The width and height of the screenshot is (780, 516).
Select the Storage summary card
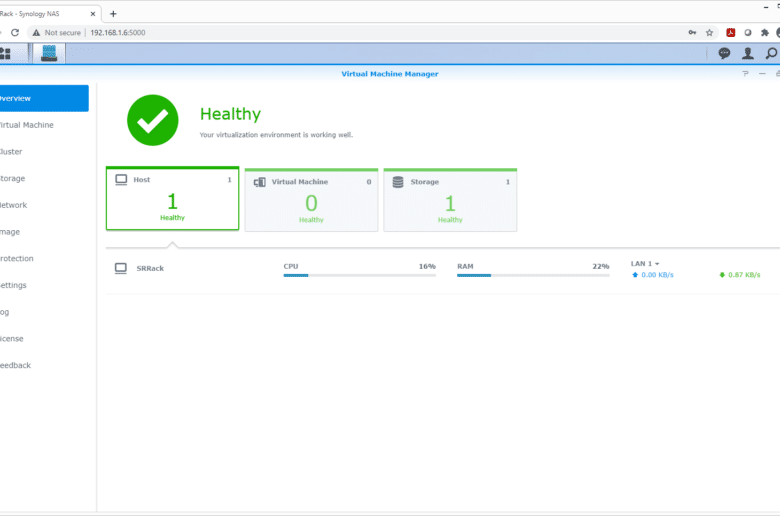click(450, 200)
